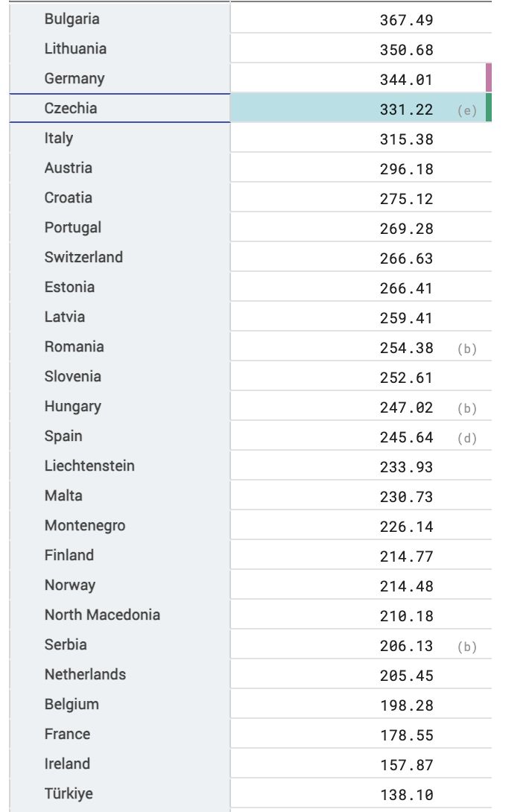The image size is (529, 812).
Task: Click the Netherlands value 205.45
Action: (x=406, y=676)
